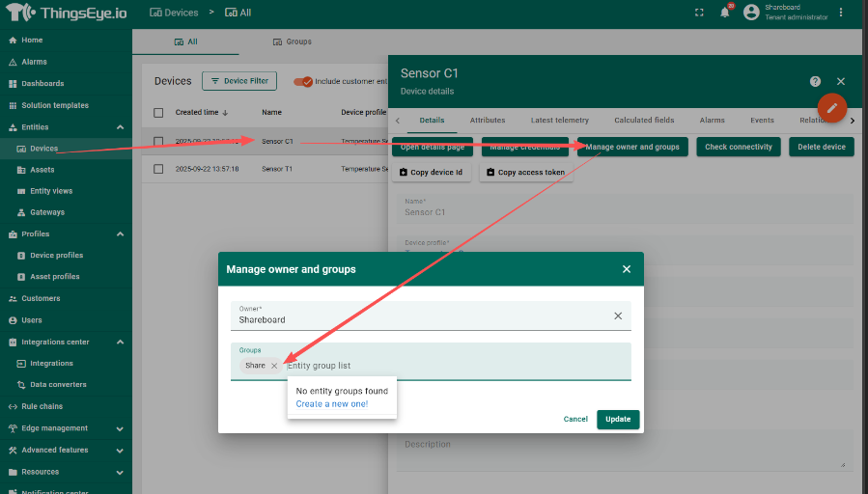Check the Sensor C1 row checkbox
This screenshot has height=494, width=868.
click(159, 141)
